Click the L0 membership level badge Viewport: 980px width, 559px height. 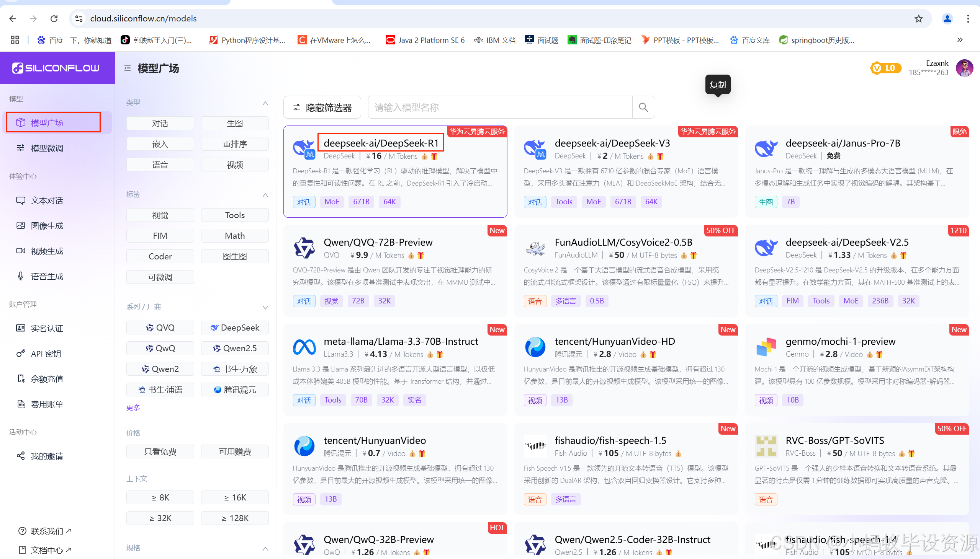(x=885, y=68)
